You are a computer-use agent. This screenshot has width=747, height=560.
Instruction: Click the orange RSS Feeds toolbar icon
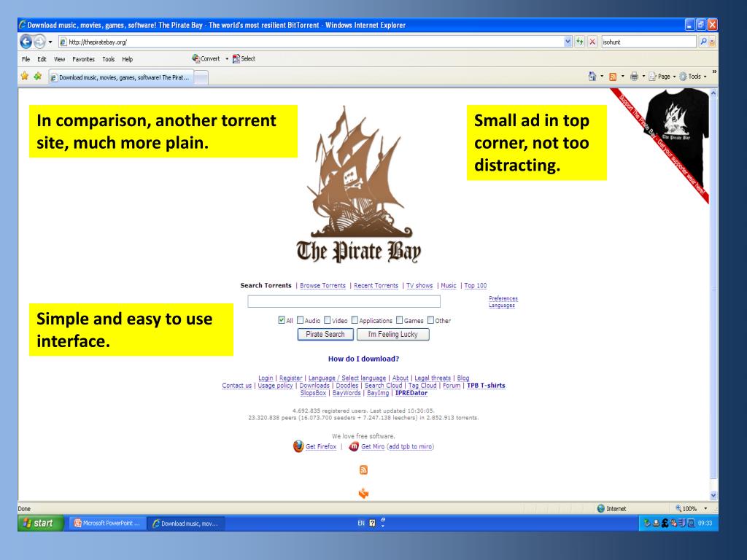(613, 77)
